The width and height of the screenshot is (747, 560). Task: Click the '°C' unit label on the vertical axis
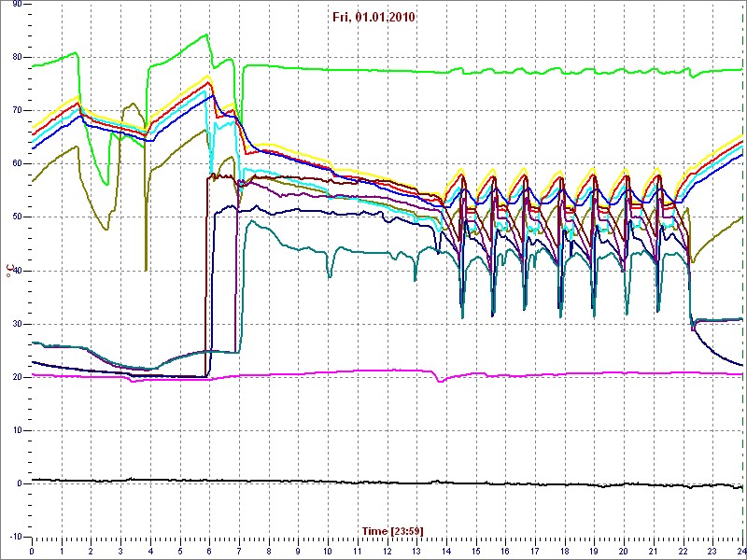(x=8, y=270)
